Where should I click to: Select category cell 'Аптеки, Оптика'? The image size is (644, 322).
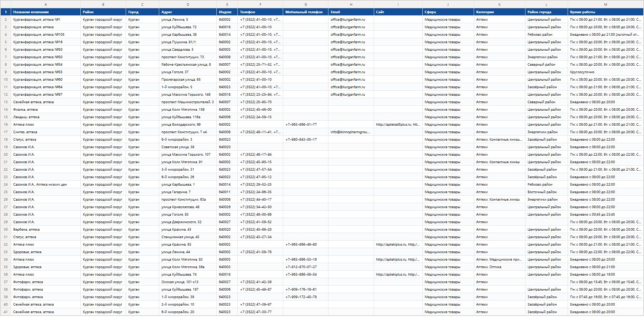click(x=499, y=267)
